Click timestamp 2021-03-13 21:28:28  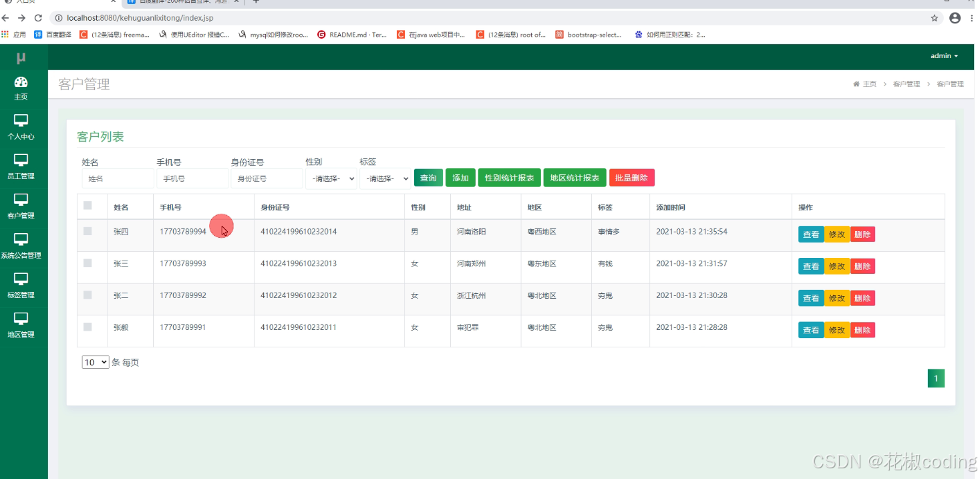click(691, 327)
